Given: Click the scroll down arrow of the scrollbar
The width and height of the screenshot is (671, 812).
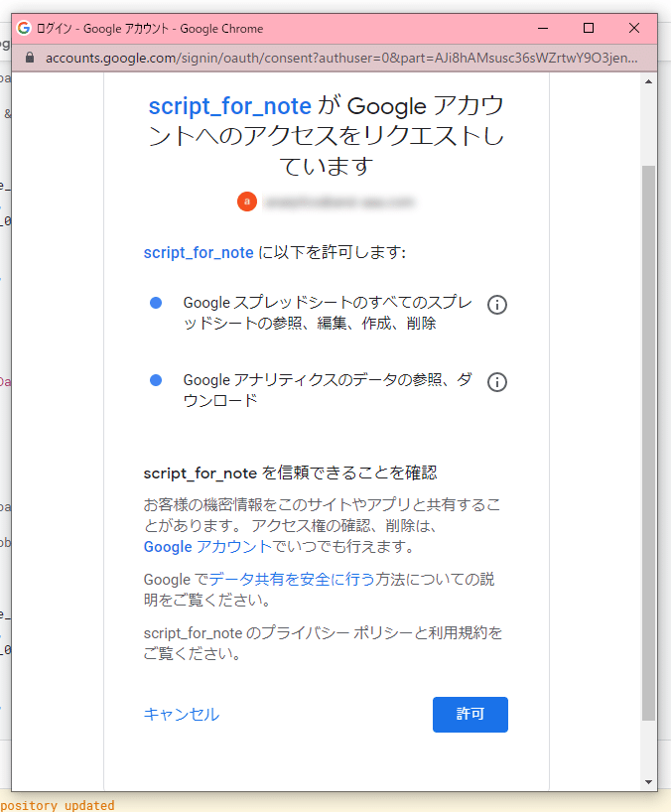Looking at the screenshot, I should 649,781.
